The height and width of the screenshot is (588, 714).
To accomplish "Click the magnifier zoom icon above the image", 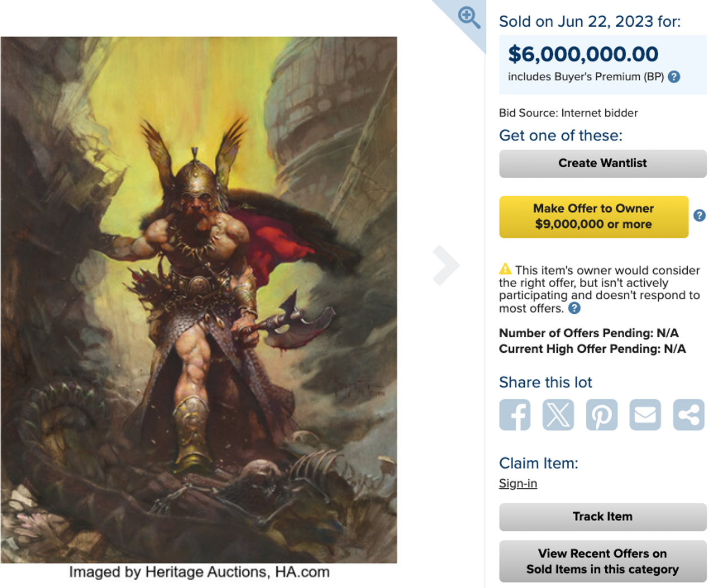I will click(x=469, y=17).
